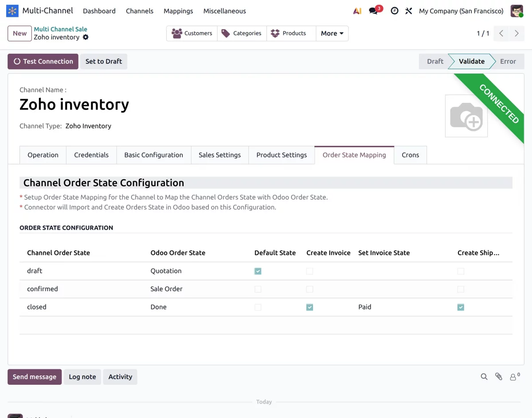Switch to the Sales Settings tab
This screenshot has width=532, height=418.
(220, 155)
